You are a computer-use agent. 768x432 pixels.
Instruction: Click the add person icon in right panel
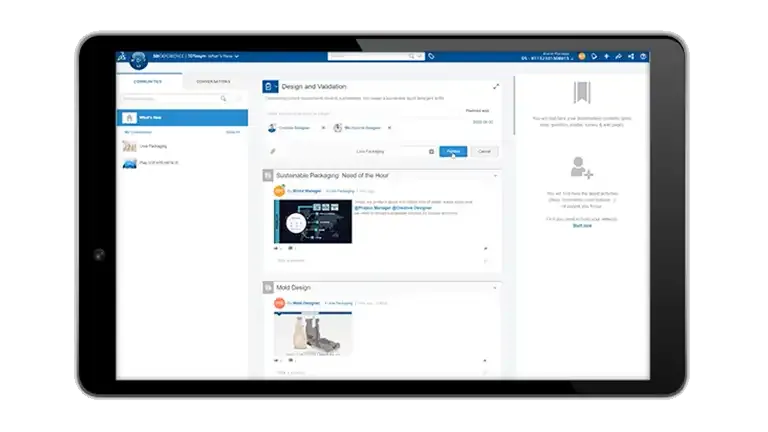[582, 167]
